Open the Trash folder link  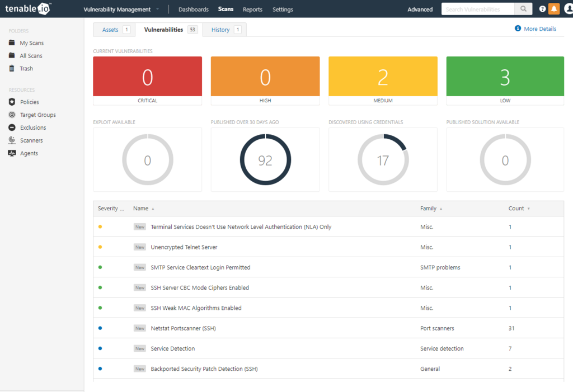[x=26, y=68]
